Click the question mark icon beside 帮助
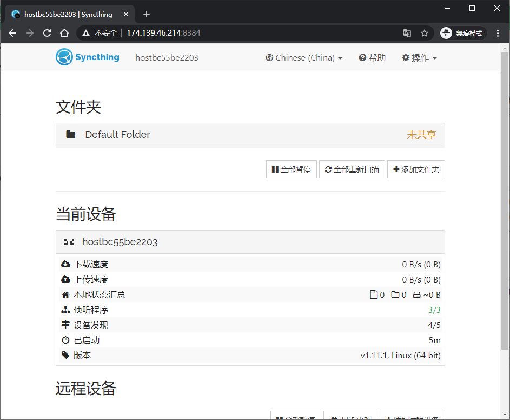This screenshot has width=510, height=420. click(x=362, y=57)
